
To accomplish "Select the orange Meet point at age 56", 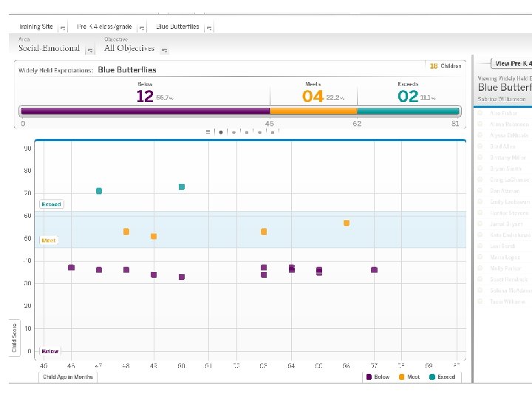I will coord(347,223).
